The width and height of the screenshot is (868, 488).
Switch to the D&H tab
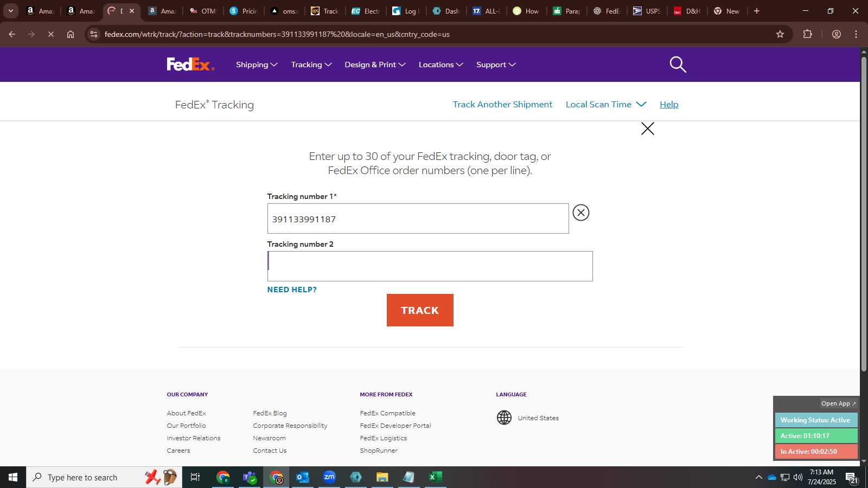(687, 11)
